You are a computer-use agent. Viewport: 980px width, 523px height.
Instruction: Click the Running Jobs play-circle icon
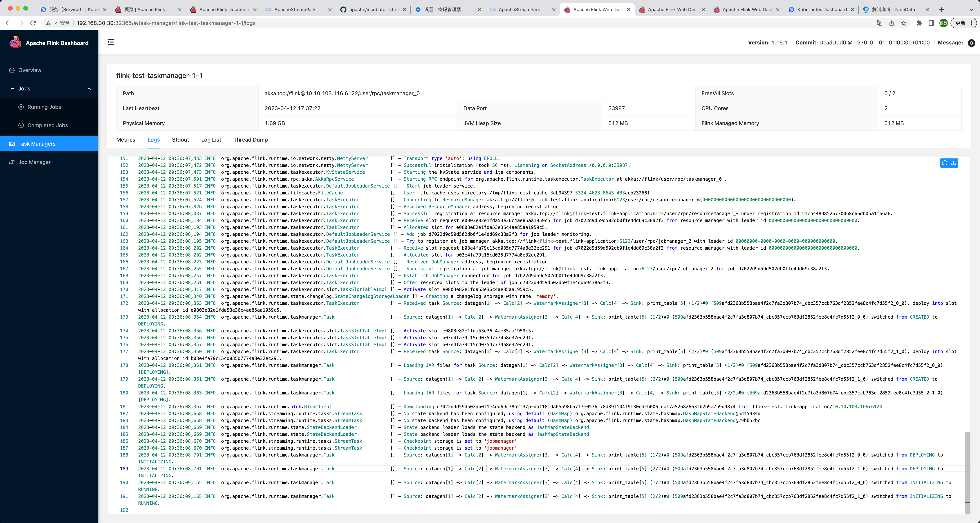[21, 107]
